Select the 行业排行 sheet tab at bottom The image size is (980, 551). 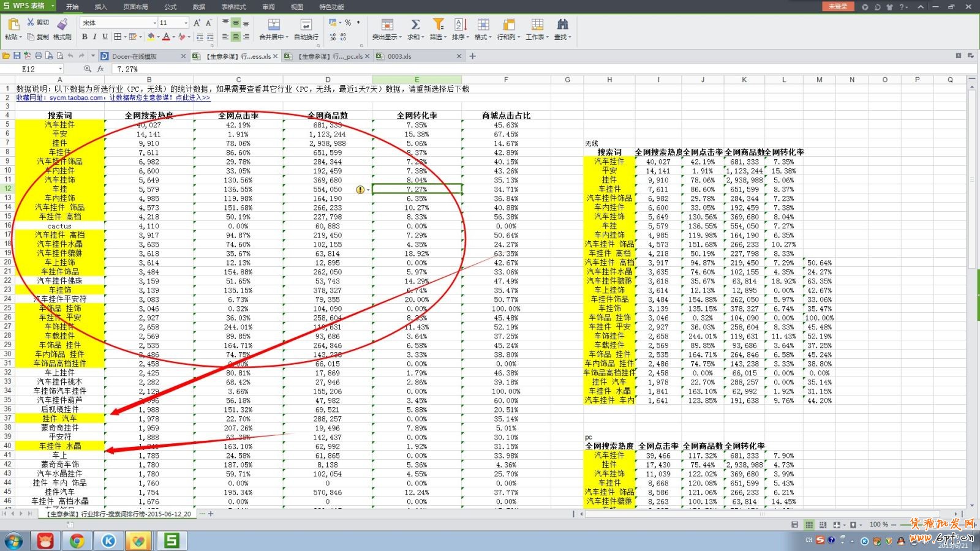[118, 514]
